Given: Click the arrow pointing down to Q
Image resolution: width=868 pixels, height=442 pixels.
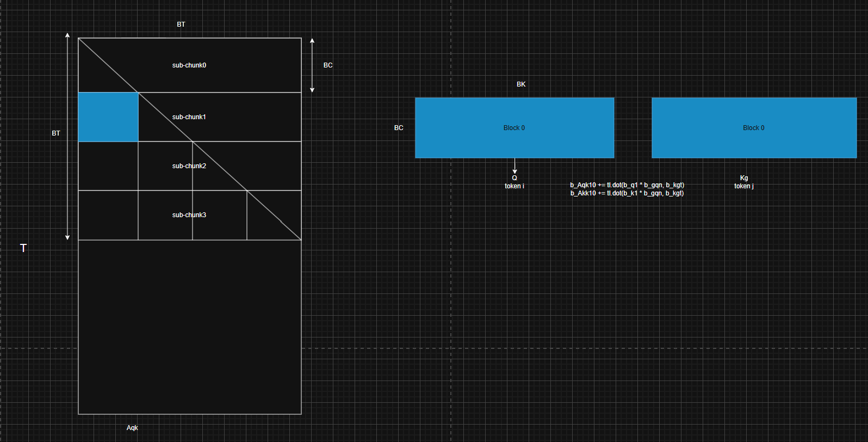Looking at the screenshot, I should click(515, 166).
